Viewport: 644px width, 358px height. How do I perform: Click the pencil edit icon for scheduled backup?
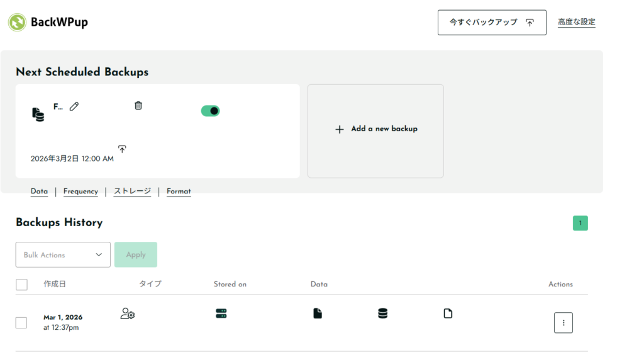pos(74,107)
